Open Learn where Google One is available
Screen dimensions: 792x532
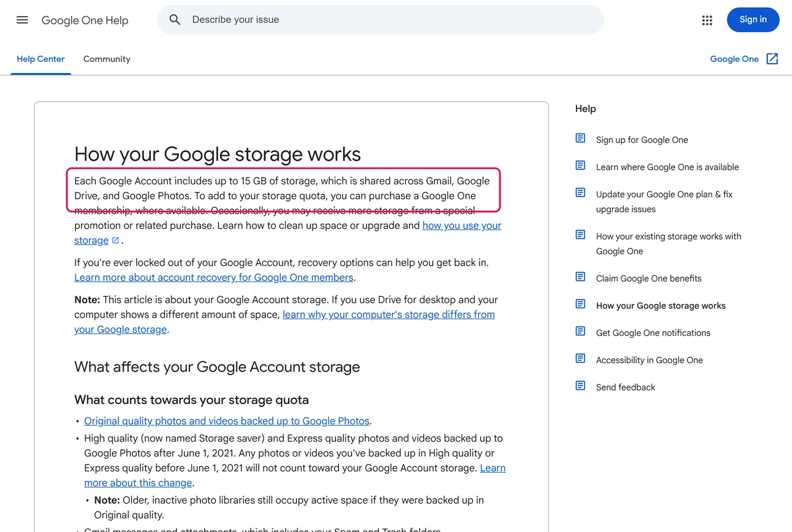pos(668,167)
